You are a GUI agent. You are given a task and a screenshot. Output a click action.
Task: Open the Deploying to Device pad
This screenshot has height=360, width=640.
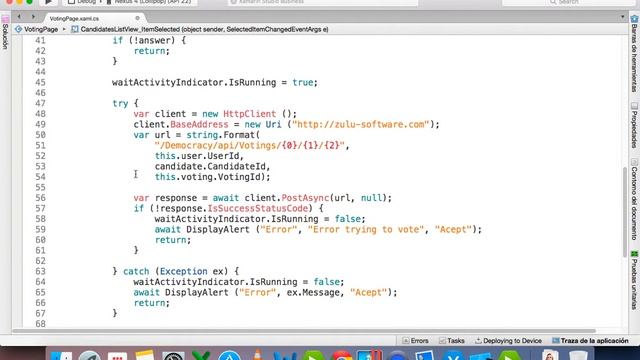(508, 341)
